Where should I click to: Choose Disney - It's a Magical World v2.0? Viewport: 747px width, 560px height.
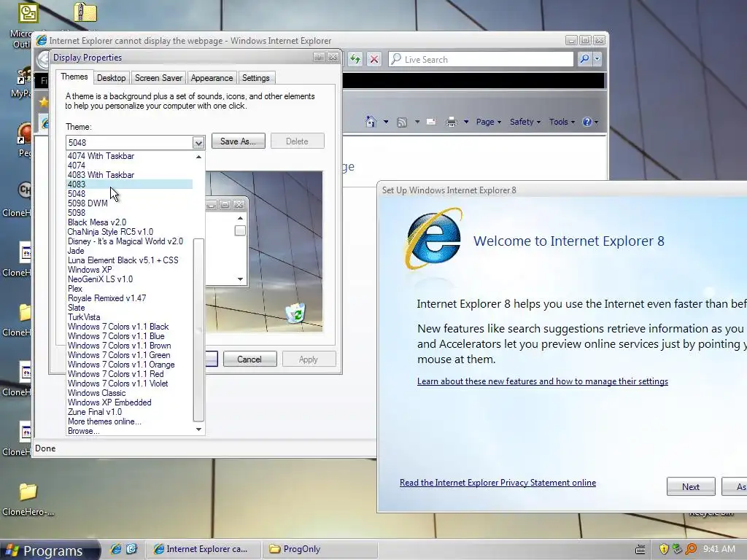click(130, 241)
